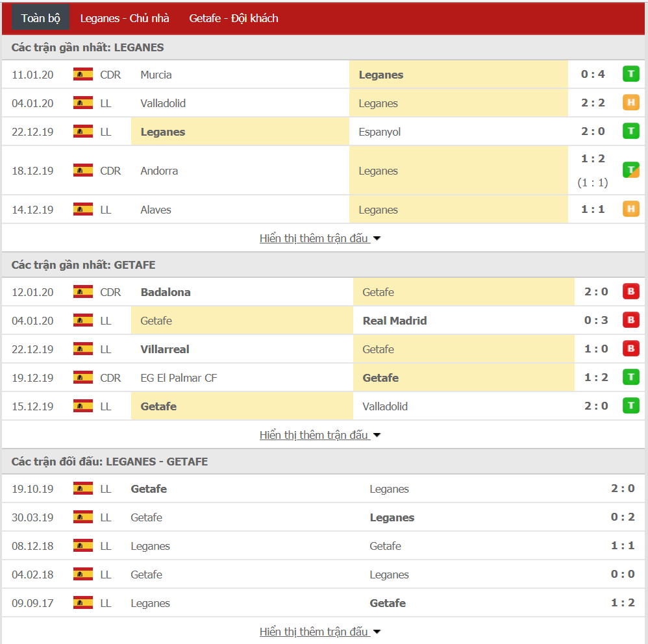Click the 2 : 0 score on 19.10.19
The width and height of the screenshot is (648, 644).
click(x=623, y=488)
